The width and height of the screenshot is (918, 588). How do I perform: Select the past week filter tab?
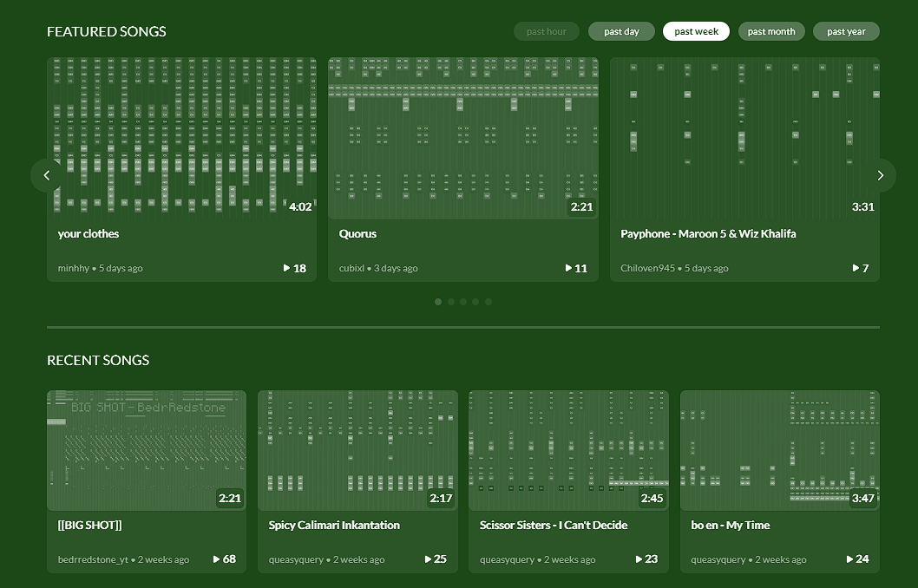(x=696, y=31)
